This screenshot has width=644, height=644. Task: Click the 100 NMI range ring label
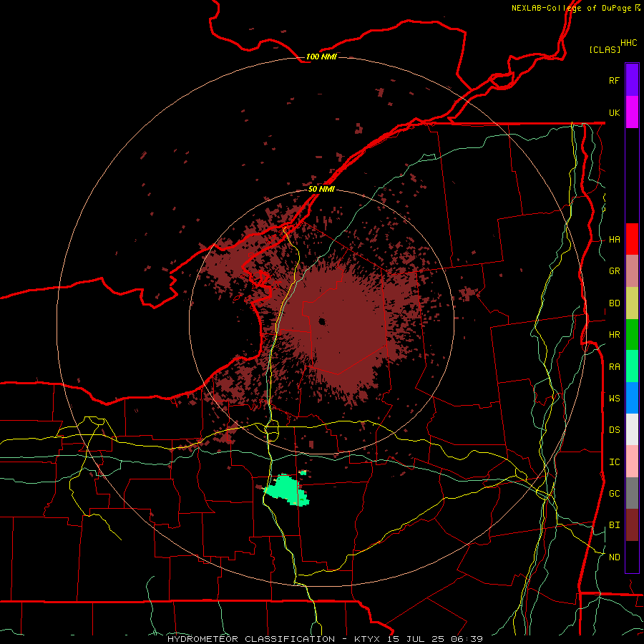321,57
